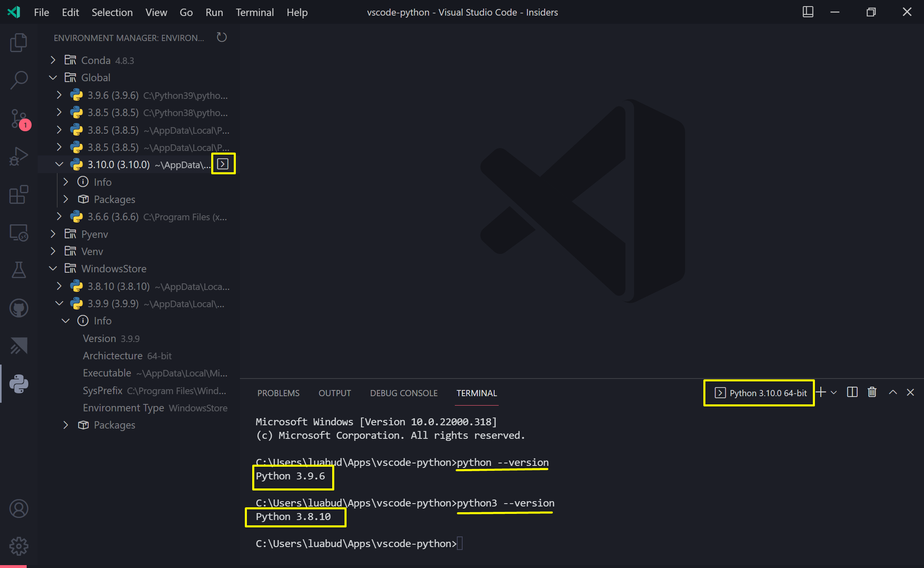The height and width of the screenshot is (568, 924).
Task: Select the 3.6.6 C:\Program Files environment
Action: pyautogui.click(x=139, y=217)
